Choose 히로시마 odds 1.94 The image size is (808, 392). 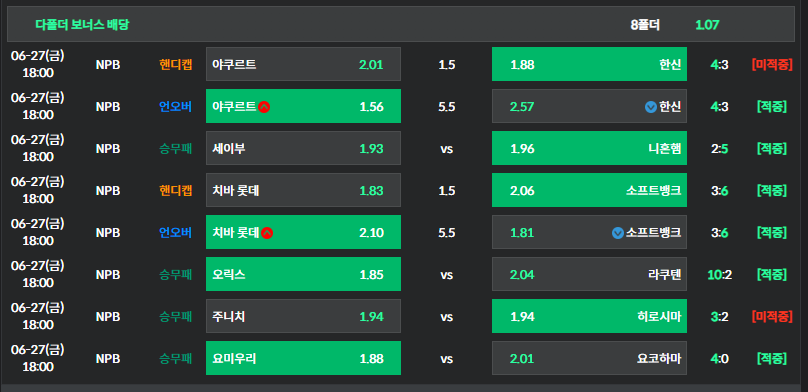590,316
